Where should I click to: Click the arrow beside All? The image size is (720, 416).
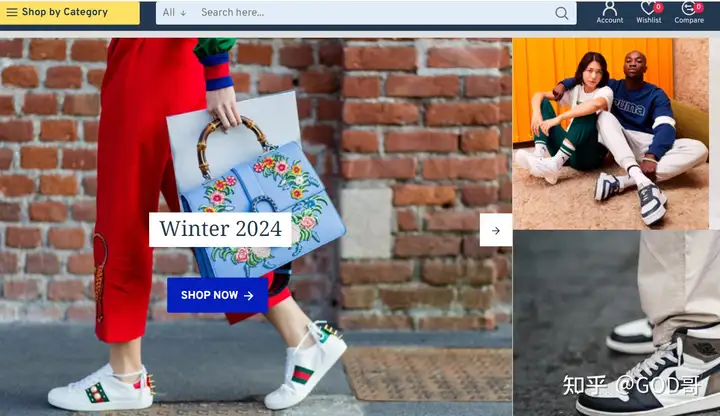tap(183, 13)
